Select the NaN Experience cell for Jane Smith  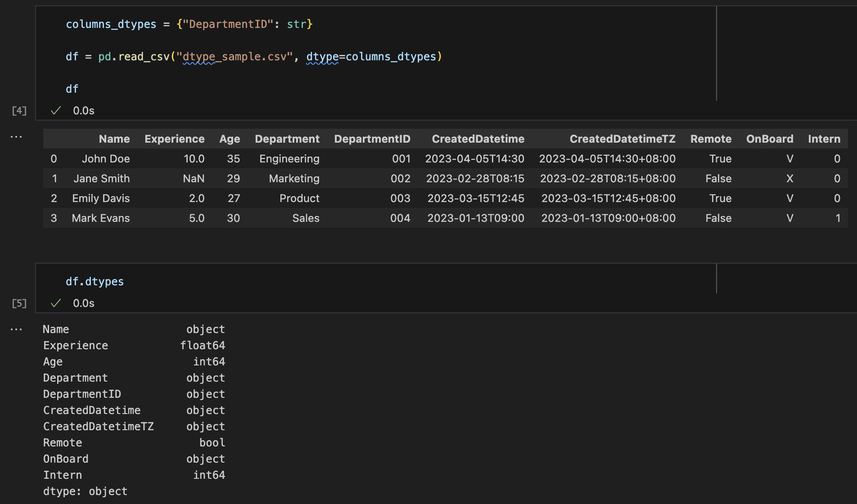tap(194, 179)
